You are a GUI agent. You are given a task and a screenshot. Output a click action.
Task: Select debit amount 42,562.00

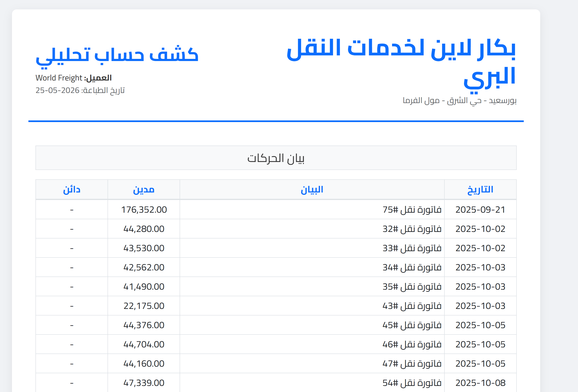(x=144, y=267)
